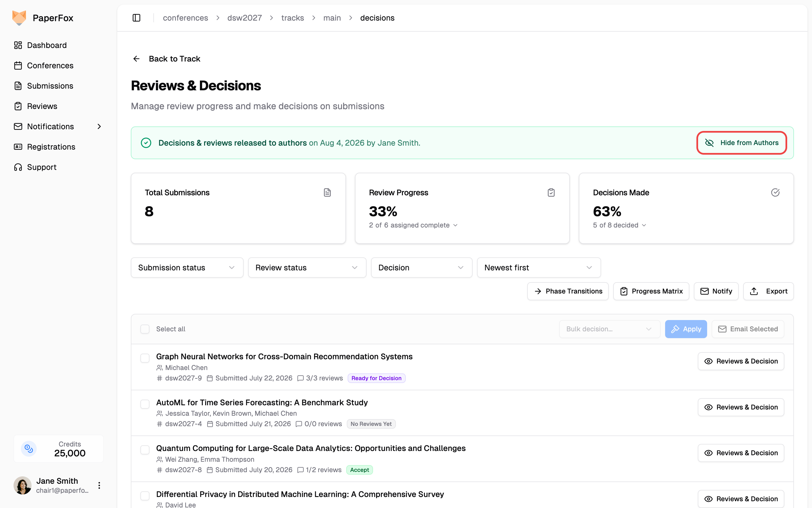Click the comment icon beside 3/3 reviews
812x508 pixels.
click(301, 378)
